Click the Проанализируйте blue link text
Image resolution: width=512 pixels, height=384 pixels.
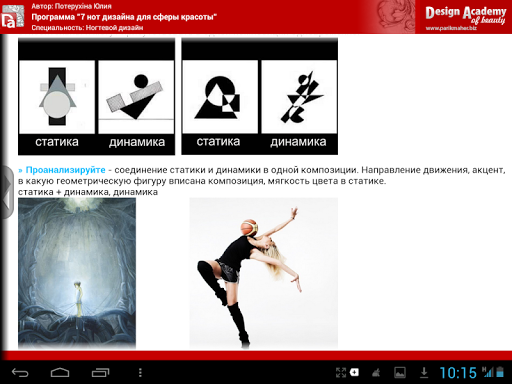[66, 170]
